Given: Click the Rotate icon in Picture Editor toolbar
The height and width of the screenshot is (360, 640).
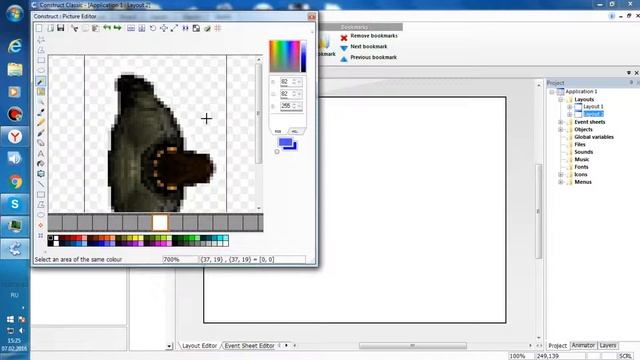Looking at the screenshot, I should coord(153,28).
